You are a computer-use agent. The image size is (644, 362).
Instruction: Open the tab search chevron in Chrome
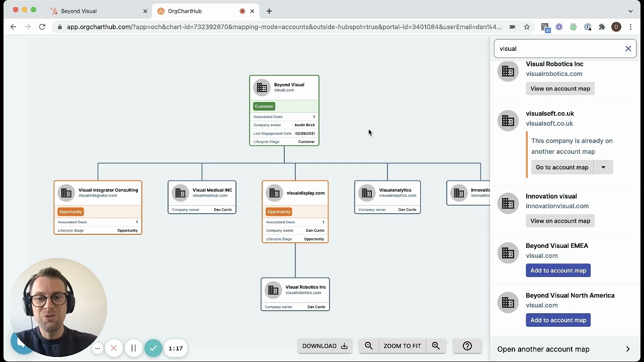click(x=630, y=11)
